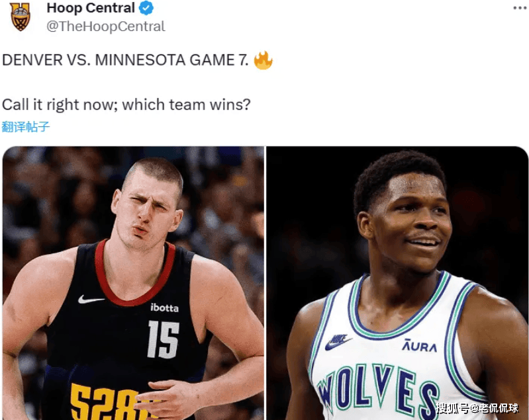The image size is (529, 420).
Task: Click the number 15 on jersey
Action: (164, 339)
